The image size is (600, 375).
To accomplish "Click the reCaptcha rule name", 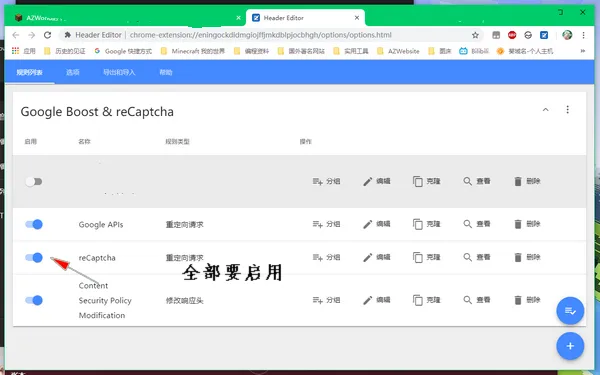I will coord(97,258).
